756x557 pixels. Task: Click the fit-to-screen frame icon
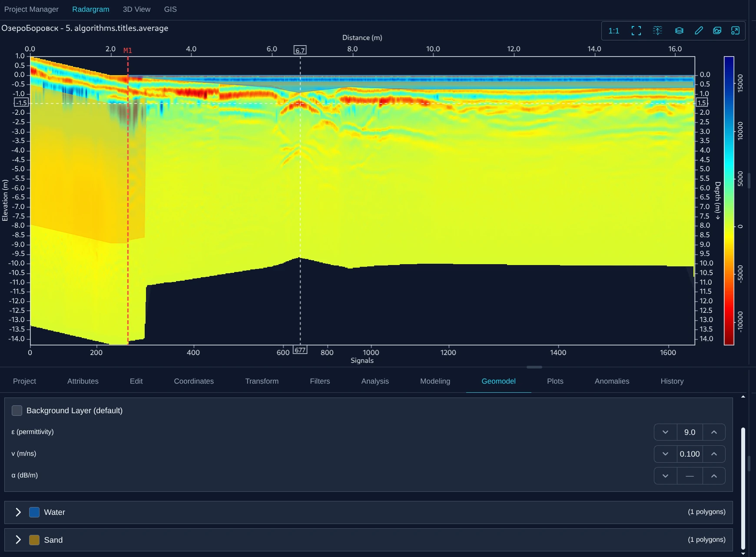[x=636, y=31]
